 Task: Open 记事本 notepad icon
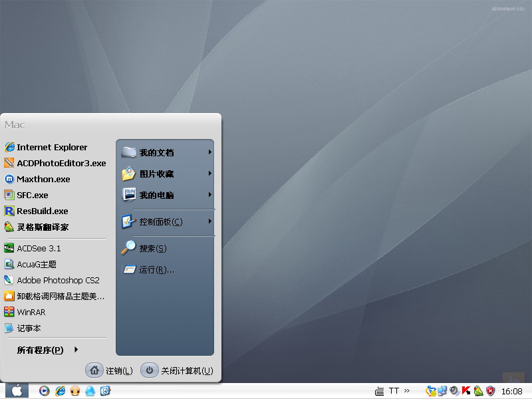(x=9, y=328)
